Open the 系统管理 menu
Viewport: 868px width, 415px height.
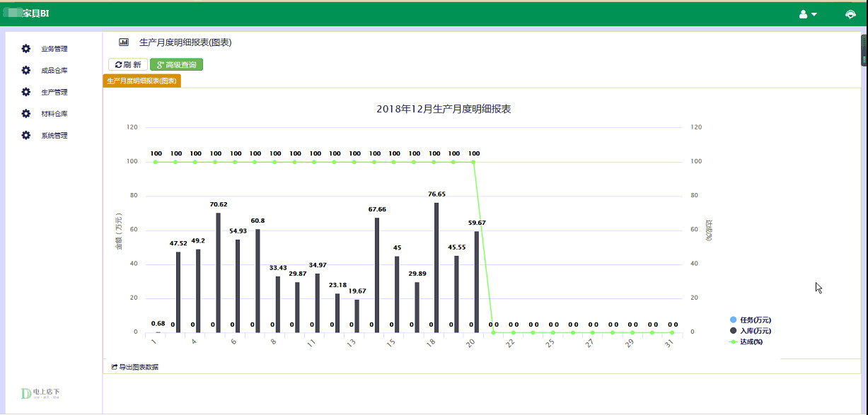(54, 135)
